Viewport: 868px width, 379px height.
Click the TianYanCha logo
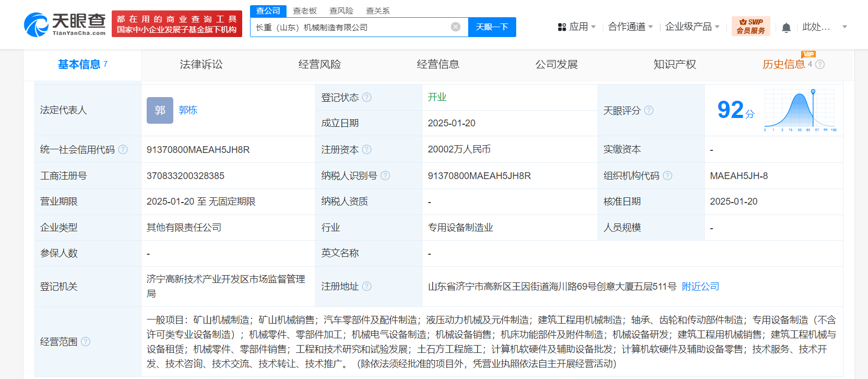point(65,25)
